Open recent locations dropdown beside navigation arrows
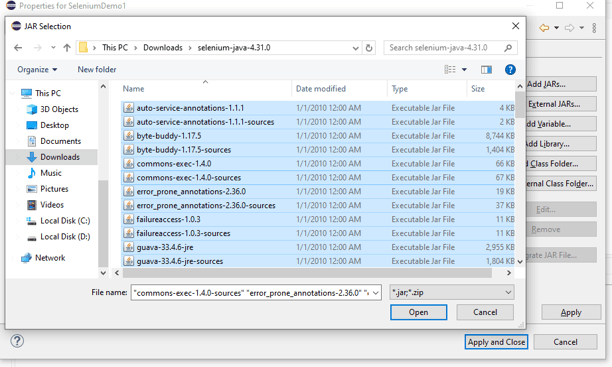Viewport: 612px width, 367px height. tap(53, 48)
